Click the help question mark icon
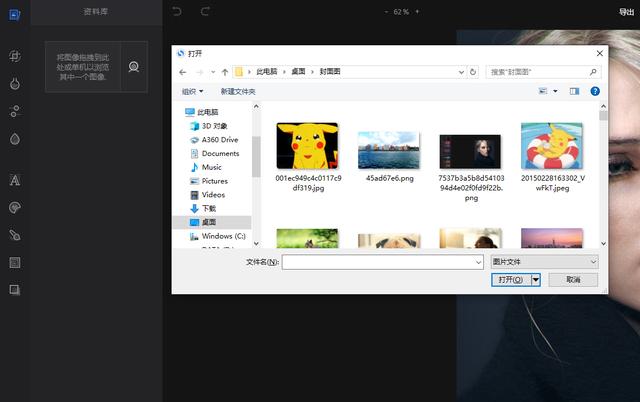Image resolution: width=640 pixels, height=402 pixels. [595, 91]
